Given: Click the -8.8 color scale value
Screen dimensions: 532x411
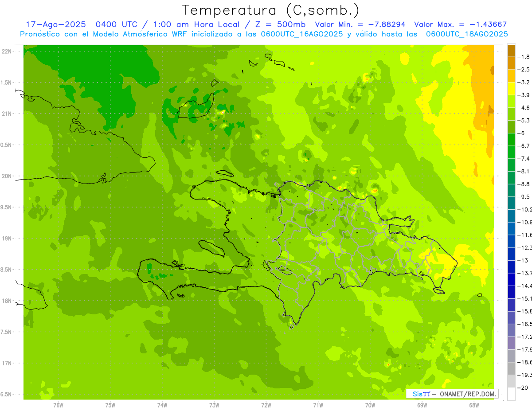Looking at the screenshot, I should click(524, 184).
